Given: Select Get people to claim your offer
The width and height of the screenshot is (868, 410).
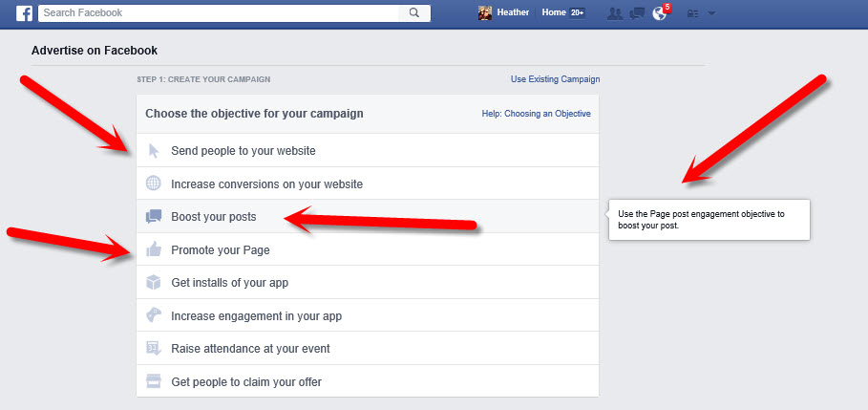Looking at the screenshot, I should (x=368, y=381).
